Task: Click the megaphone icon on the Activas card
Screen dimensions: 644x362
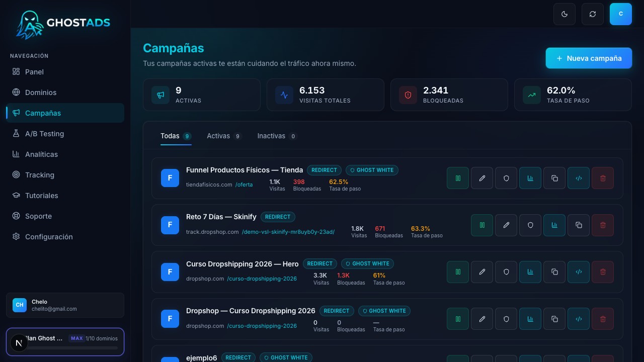Action: pos(160,95)
